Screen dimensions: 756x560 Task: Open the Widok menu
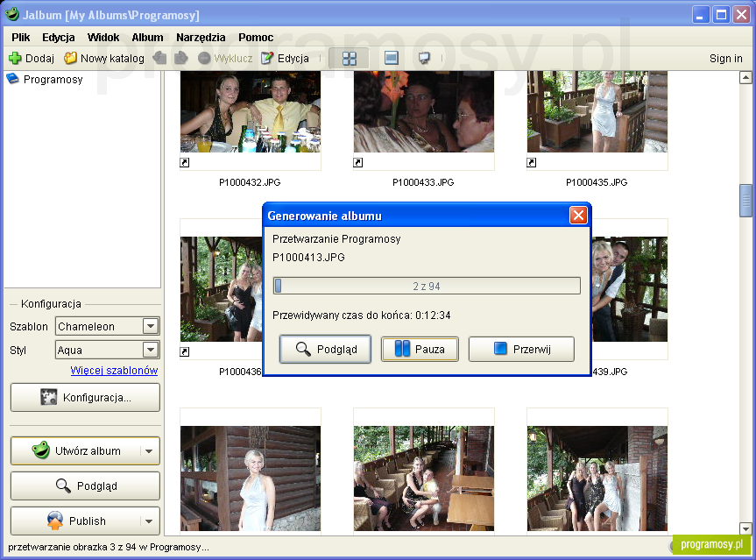click(103, 38)
